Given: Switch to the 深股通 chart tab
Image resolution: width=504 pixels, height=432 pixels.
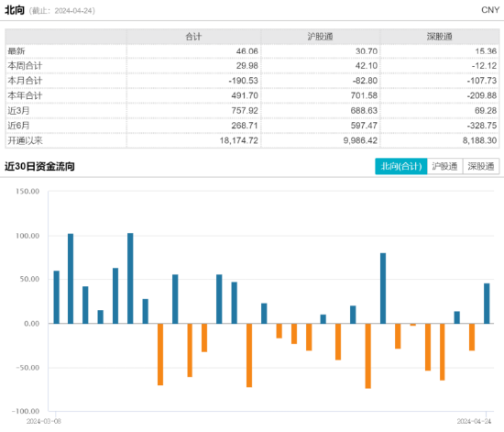Looking at the screenshot, I should coord(481,166).
